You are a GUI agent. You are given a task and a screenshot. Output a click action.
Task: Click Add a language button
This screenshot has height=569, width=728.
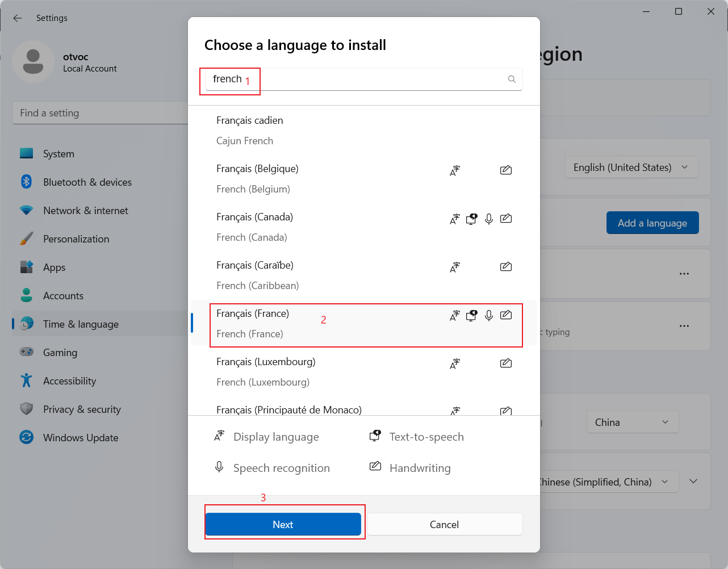[x=652, y=223]
